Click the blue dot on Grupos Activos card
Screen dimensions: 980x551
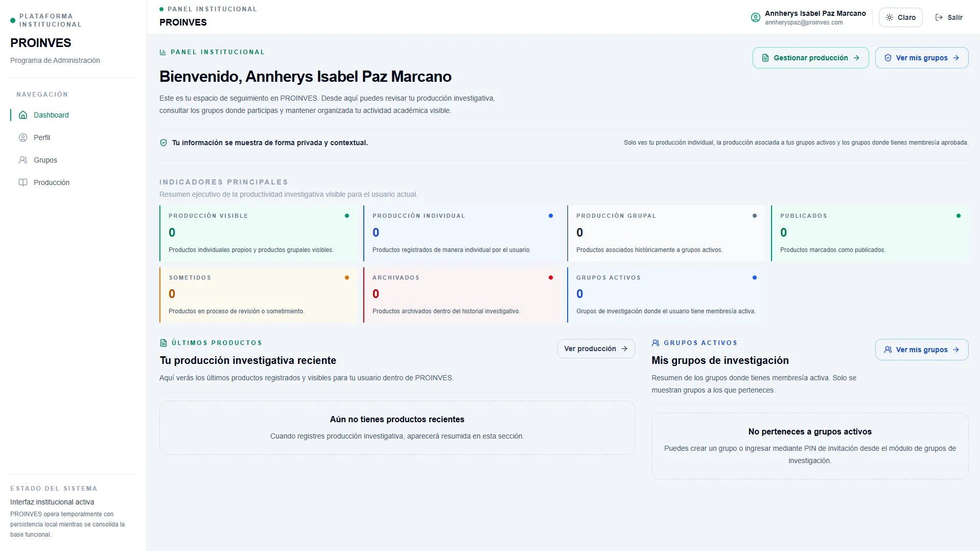pyautogui.click(x=755, y=278)
